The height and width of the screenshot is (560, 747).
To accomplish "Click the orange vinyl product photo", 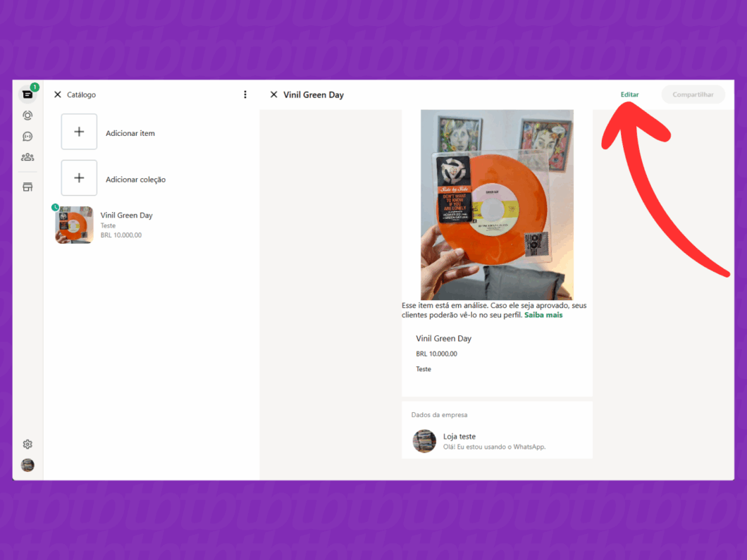I will (497, 204).
